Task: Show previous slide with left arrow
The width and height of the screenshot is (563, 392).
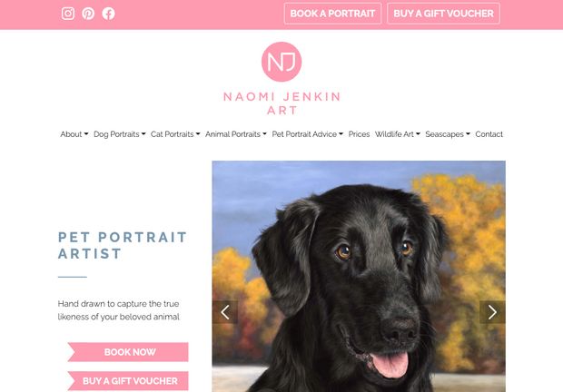Action: coord(225,312)
